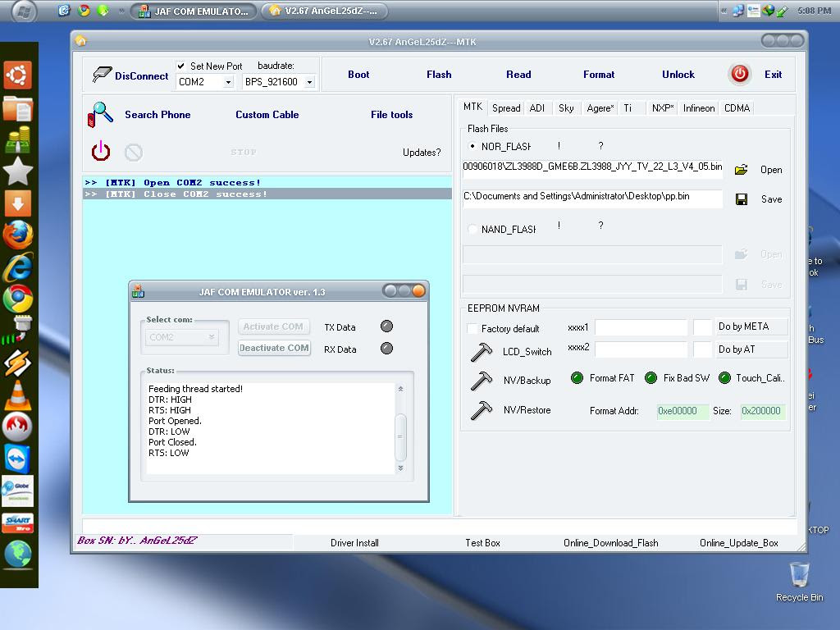The width and height of the screenshot is (840, 630).
Task: Launch Firefox from the dock
Action: click(x=18, y=235)
